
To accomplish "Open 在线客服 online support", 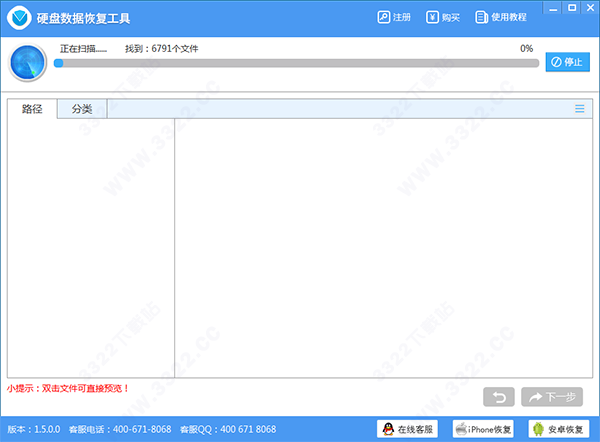I will [408, 429].
